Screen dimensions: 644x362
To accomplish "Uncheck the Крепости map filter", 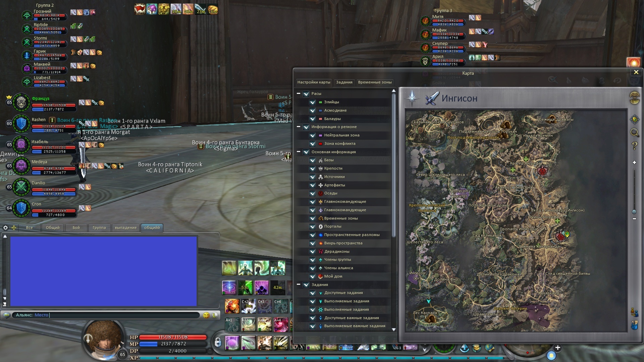I will (312, 169).
